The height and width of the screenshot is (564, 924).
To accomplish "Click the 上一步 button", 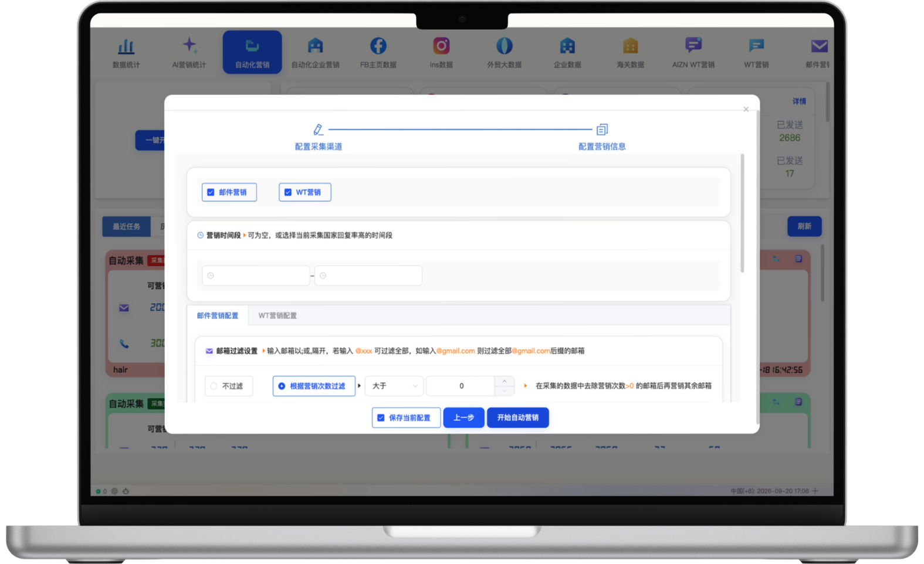I will [x=463, y=417].
